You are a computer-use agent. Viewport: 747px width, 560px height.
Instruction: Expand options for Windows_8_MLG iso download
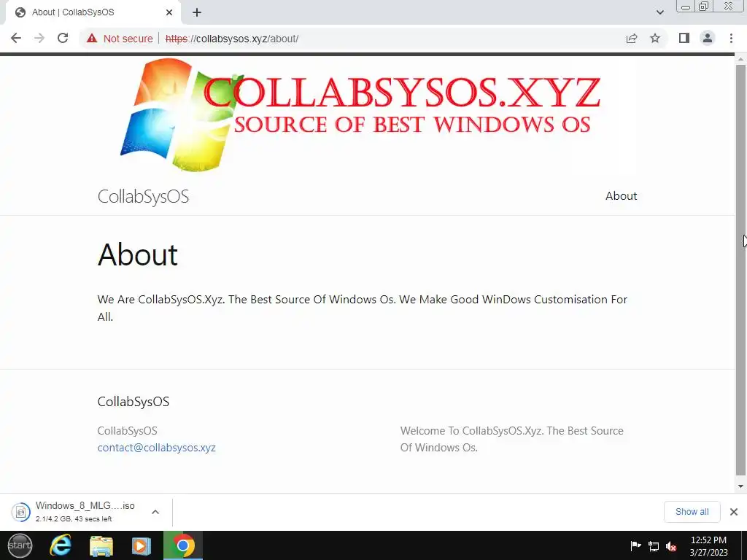point(155,512)
